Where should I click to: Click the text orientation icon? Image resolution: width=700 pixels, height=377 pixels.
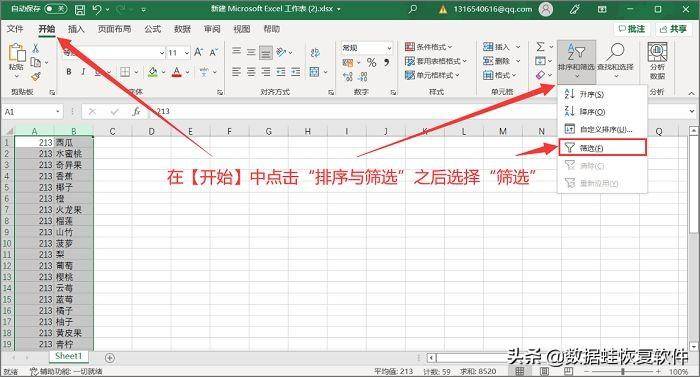click(x=281, y=52)
